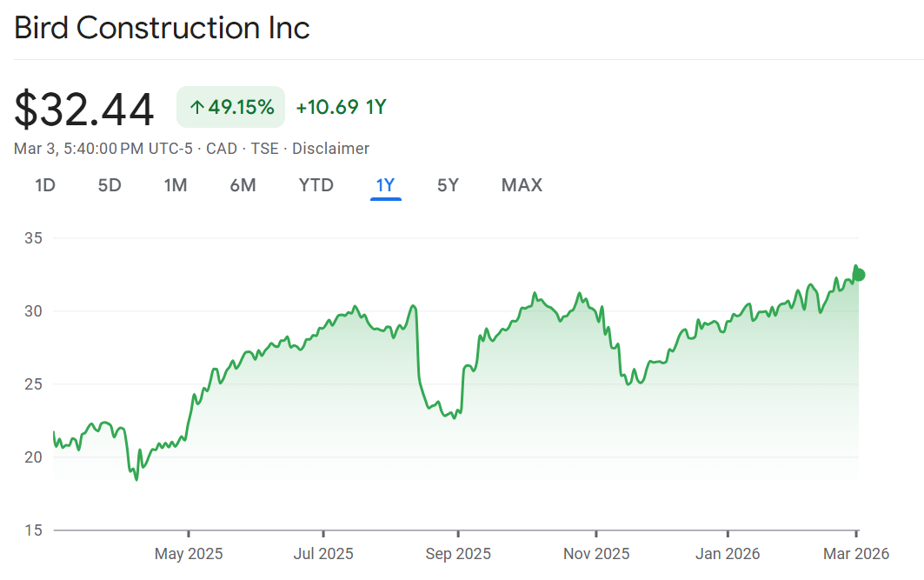This screenshot has height=580, width=924.
Task: Click the $32.44 stock price
Action: pyautogui.click(x=84, y=110)
